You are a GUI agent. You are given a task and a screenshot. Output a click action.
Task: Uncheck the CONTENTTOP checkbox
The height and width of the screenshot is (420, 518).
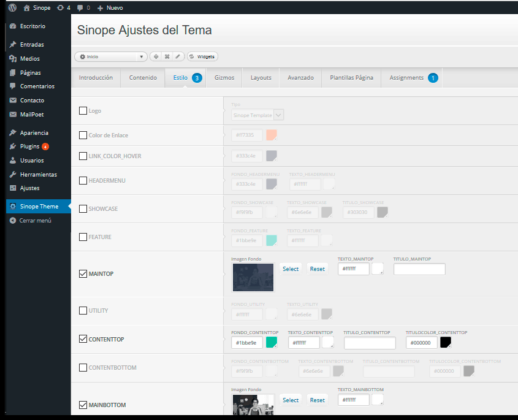[x=83, y=339]
